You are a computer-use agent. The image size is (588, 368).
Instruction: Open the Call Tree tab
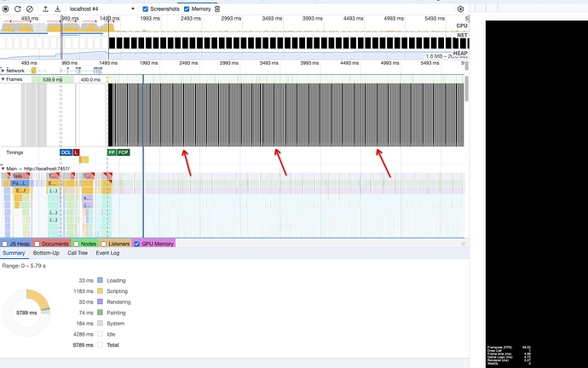point(78,253)
